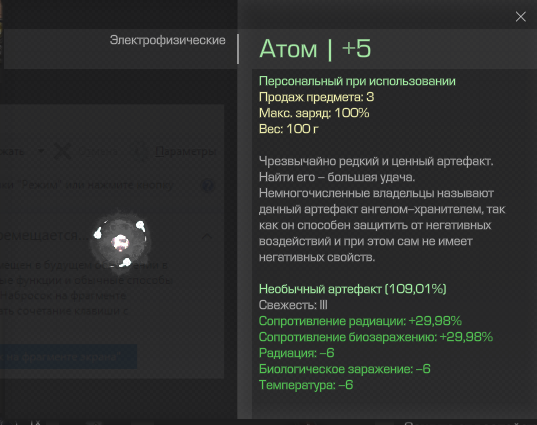Image resolution: width=537 pixels, height=425 pixels.
Task: Open the dimmed Параметры settings button
Action: 186,151
